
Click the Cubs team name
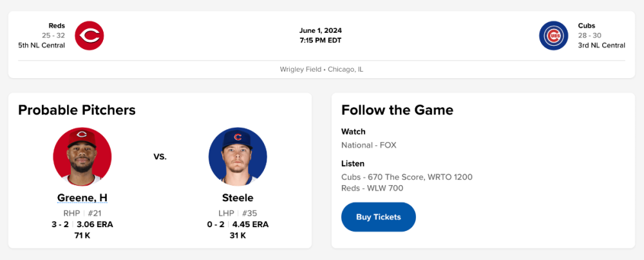(587, 26)
